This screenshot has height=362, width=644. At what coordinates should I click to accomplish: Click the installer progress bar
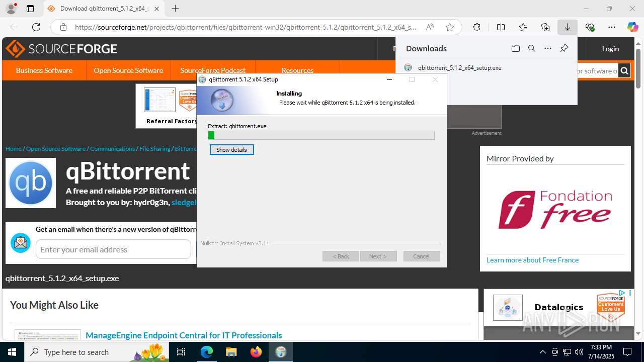(321, 135)
